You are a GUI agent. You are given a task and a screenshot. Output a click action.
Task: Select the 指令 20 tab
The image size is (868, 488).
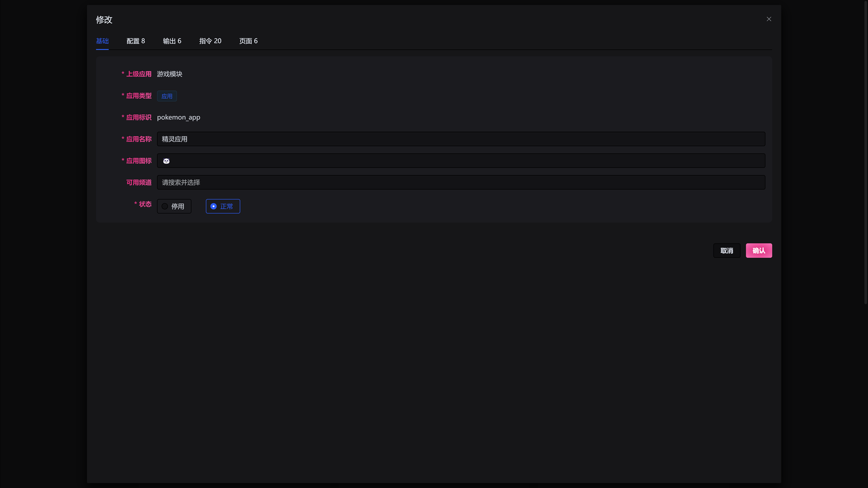click(210, 41)
